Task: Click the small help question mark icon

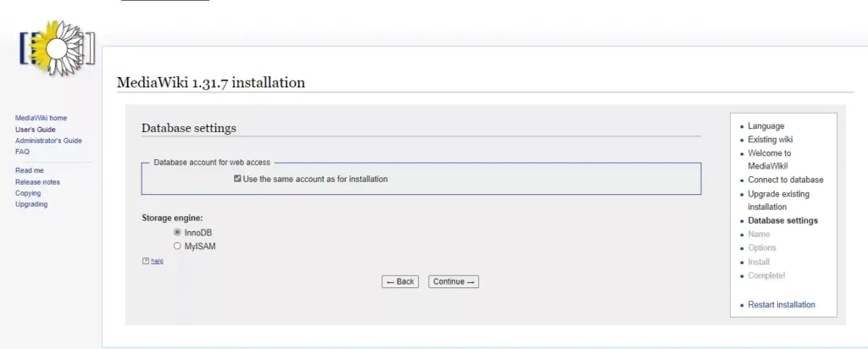Action: [x=145, y=261]
